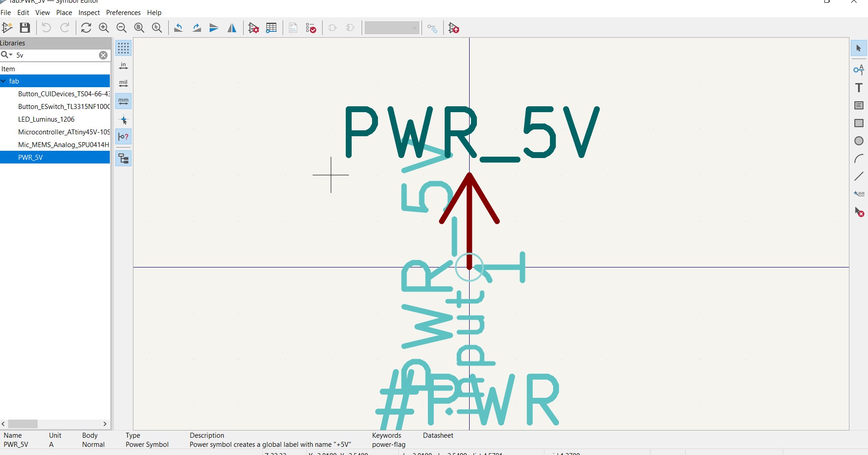Open the Place menu
868x455 pixels.
pos(64,13)
